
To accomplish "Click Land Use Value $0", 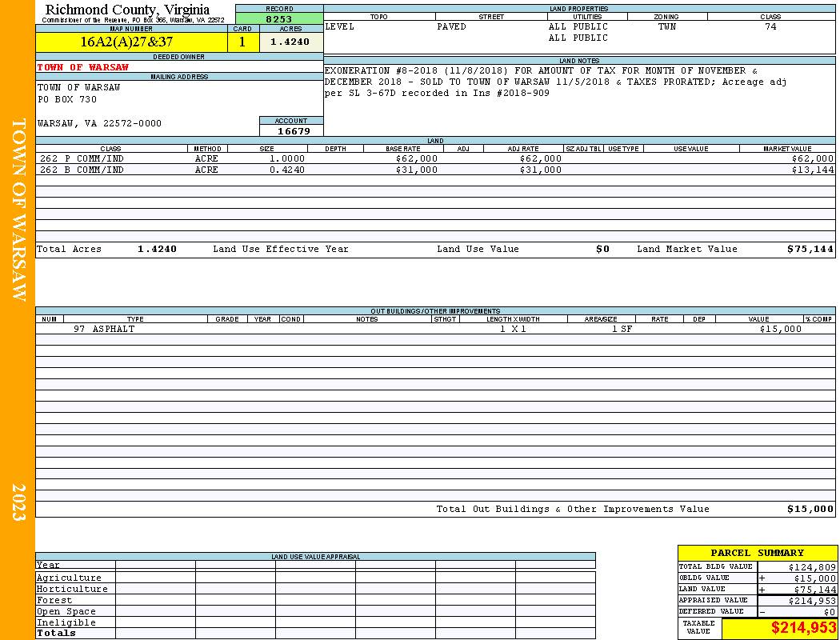I will tap(602, 249).
